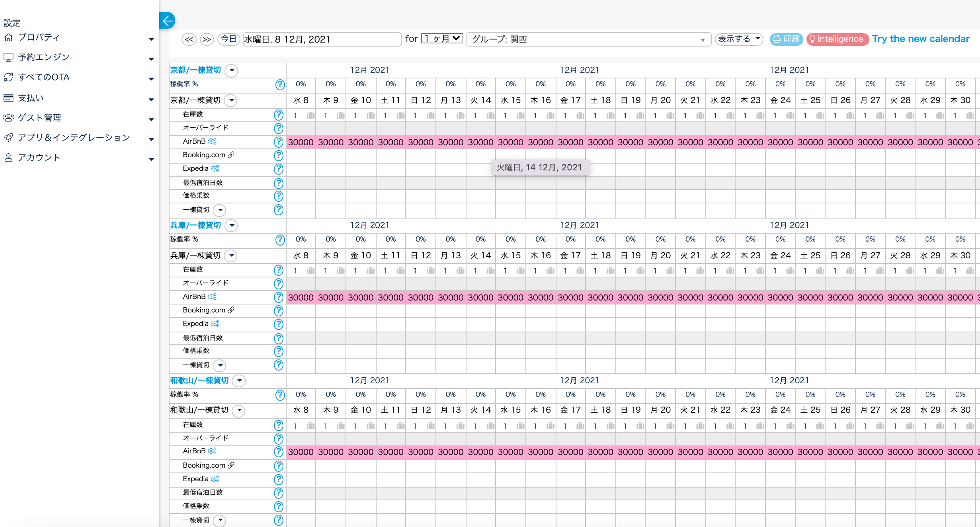Expand dropdown arrow next to 京都/一棟貸切 header link

click(x=232, y=70)
